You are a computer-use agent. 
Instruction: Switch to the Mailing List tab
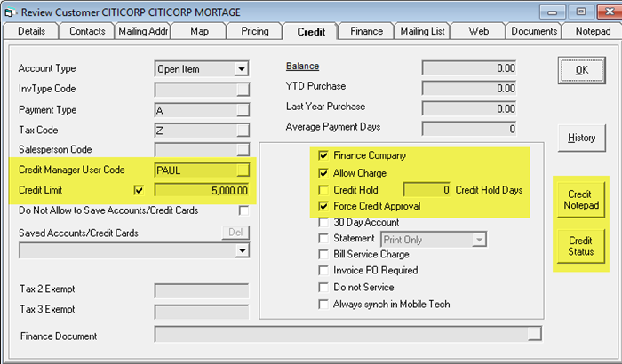click(x=422, y=31)
